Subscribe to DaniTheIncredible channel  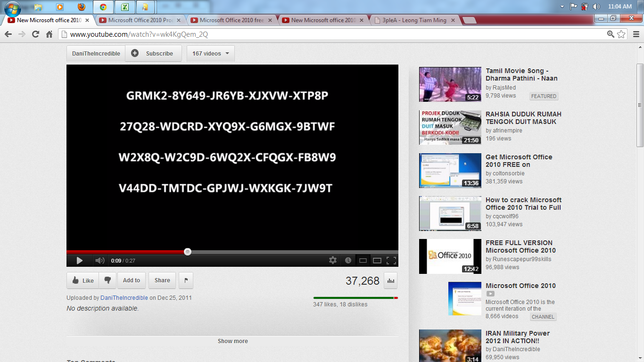coord(153,54)
